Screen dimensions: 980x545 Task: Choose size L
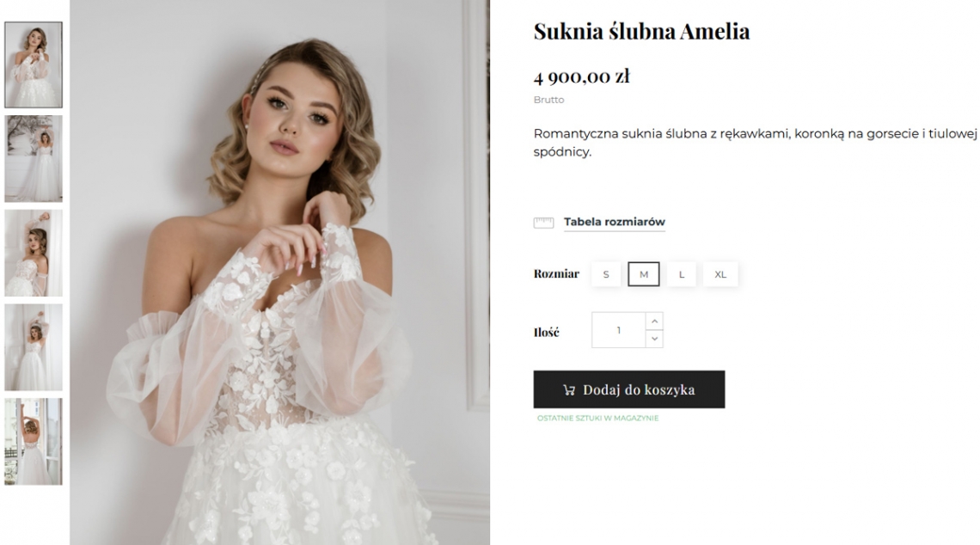tap(682, 274)
